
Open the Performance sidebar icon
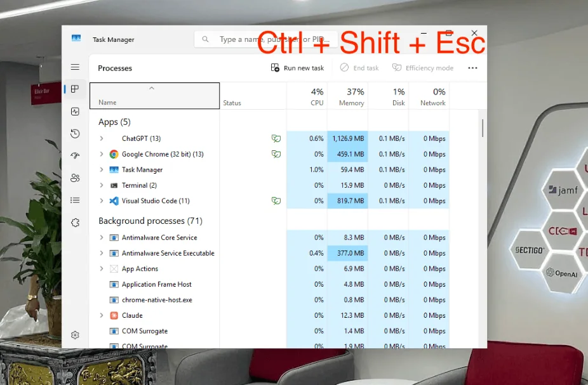(75, 111)
